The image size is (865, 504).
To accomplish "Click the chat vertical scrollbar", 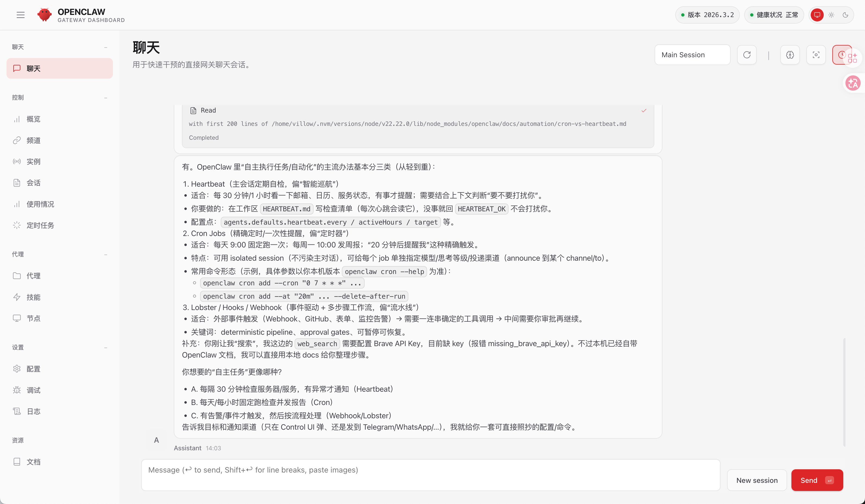I will pyautogui.click(x=844, y=392).
